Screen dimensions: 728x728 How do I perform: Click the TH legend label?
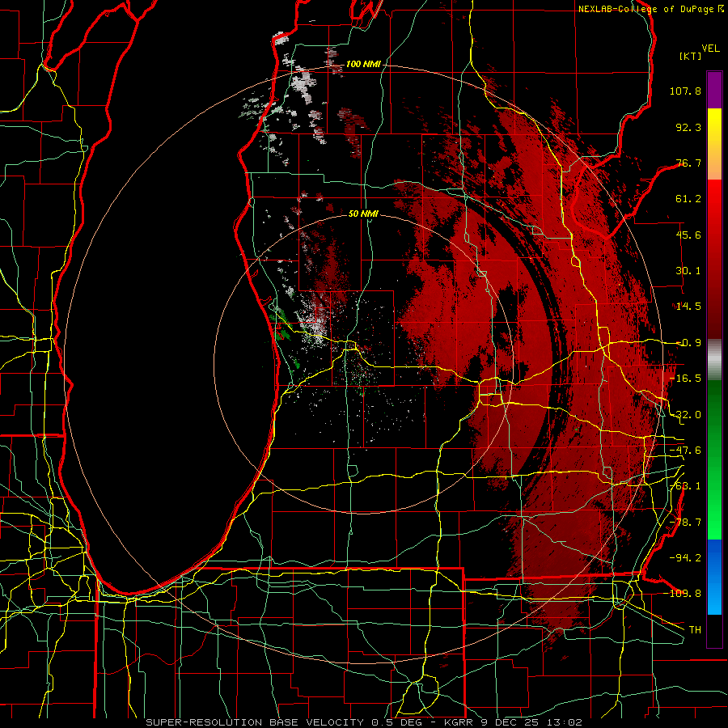695,629
